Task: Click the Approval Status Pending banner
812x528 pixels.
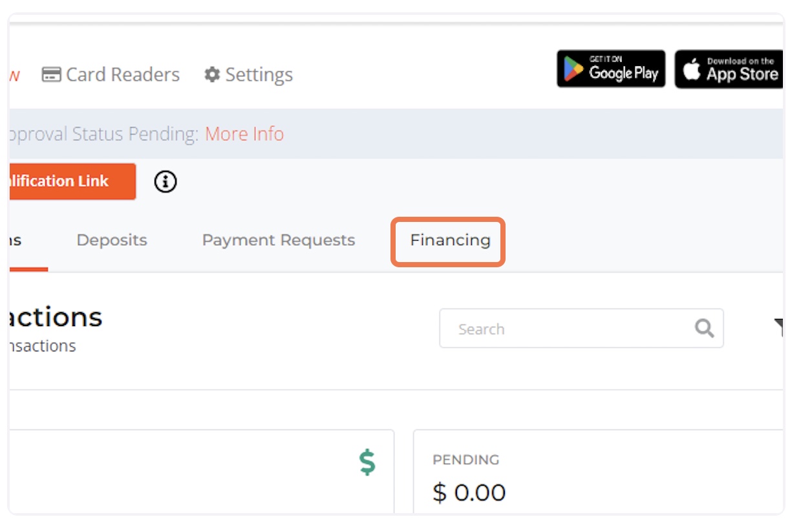Action: [x=396, y=134]
